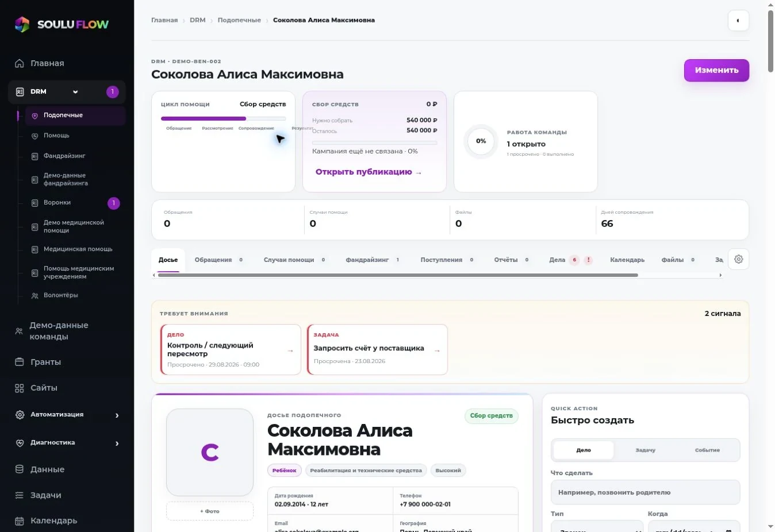Switch to the Досье tab

pos(168,260)
